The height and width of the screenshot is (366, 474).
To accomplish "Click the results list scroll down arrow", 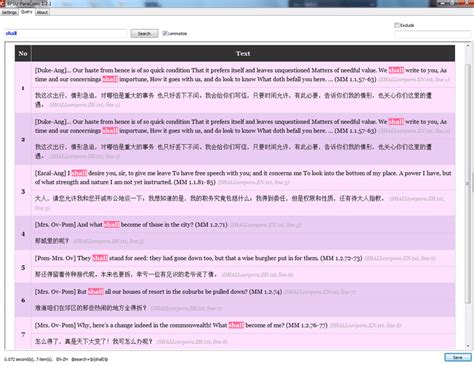I will click(468, 346).
